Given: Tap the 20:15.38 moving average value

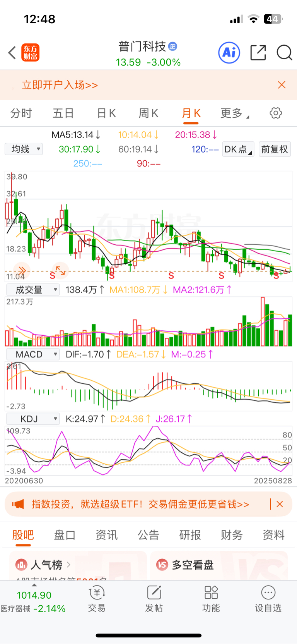Looking at the screenshot, I should pyautogui.click(x=196, y=135).
